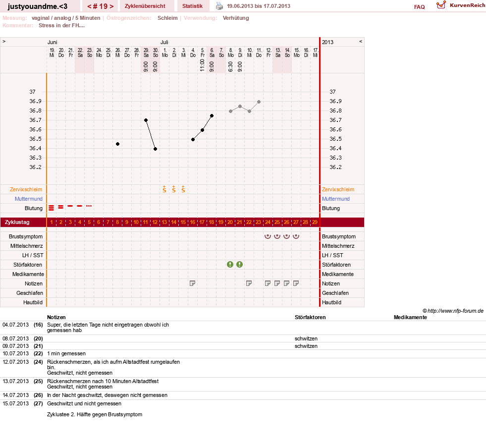Open the note icon on cycle day 24
This screenshot has width=486, height=448.
coord(268,283)
